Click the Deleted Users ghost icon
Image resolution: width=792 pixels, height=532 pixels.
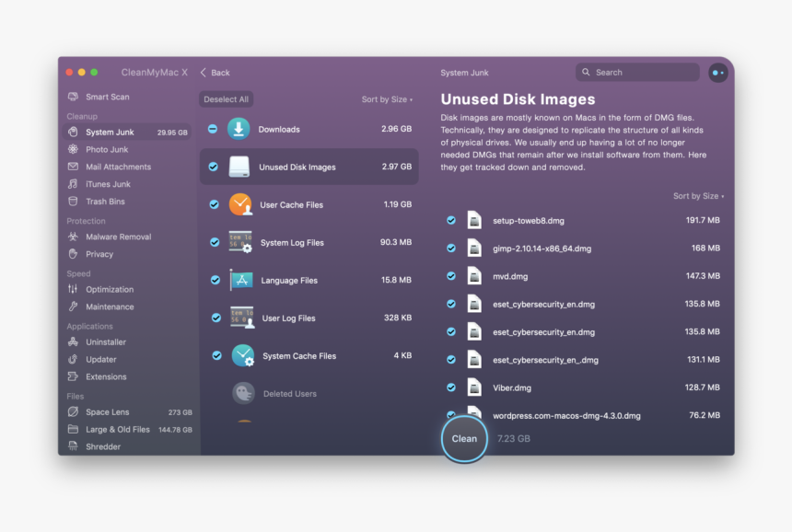pos(243,393)
